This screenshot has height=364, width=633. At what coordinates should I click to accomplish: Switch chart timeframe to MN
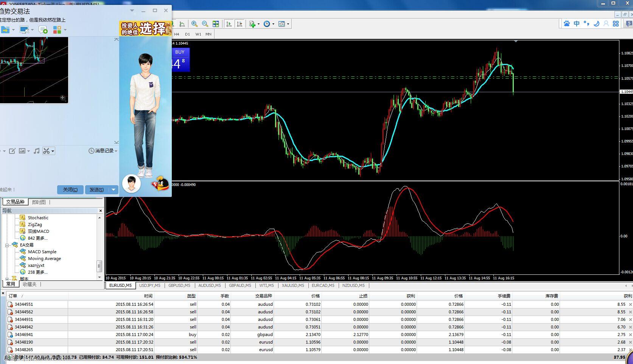(x=208, y=34)
